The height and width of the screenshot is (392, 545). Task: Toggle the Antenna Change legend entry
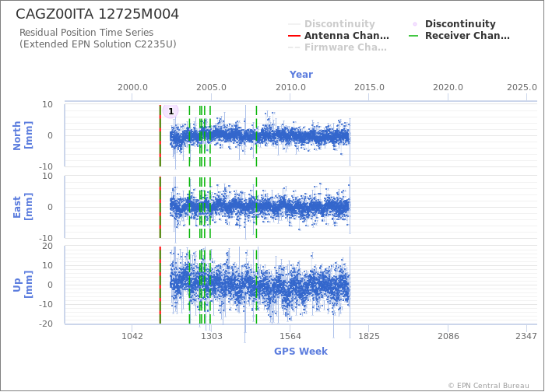point(339,36)
